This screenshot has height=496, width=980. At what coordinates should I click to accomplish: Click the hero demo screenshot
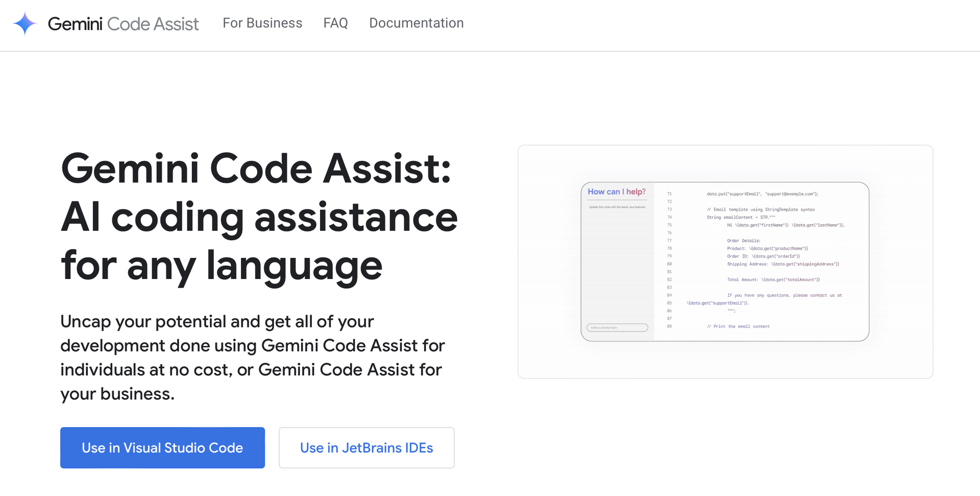(x=725, y=261)
